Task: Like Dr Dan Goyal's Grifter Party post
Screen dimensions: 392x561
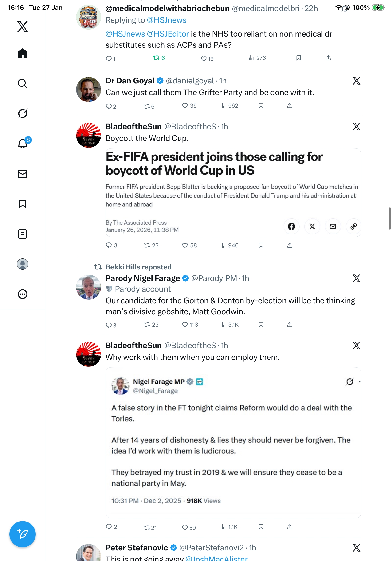Action: coord(185,105)
